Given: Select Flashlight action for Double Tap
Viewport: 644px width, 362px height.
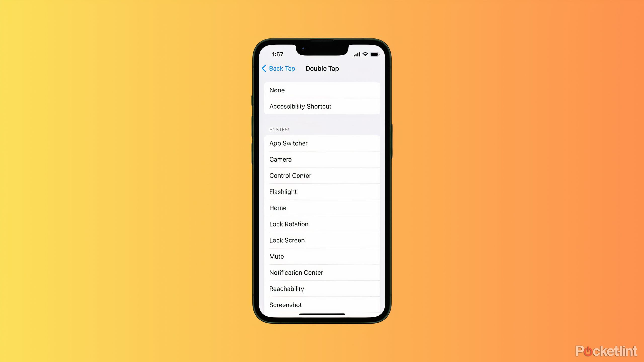Looking at the screenshot, I should [x=321, y=191].
